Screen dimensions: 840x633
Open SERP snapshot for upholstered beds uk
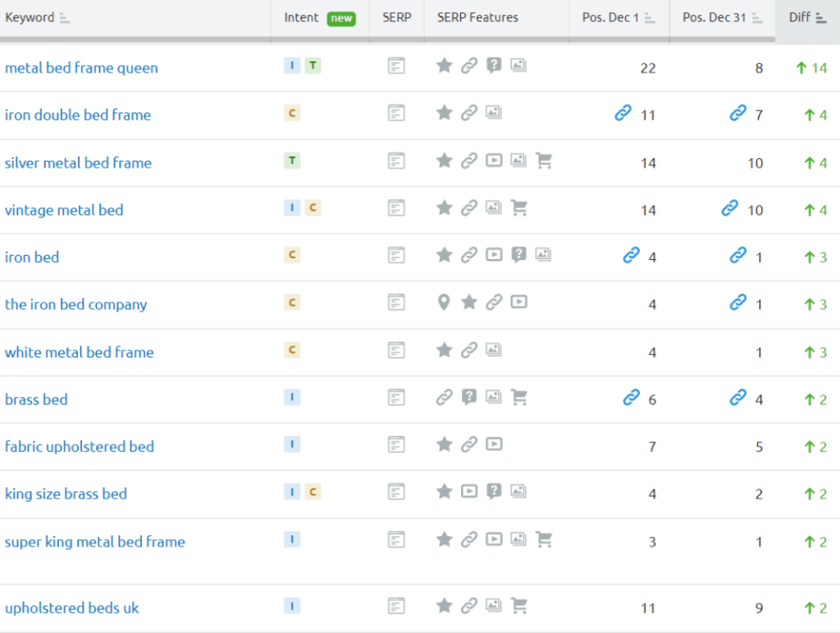(396, 606)
